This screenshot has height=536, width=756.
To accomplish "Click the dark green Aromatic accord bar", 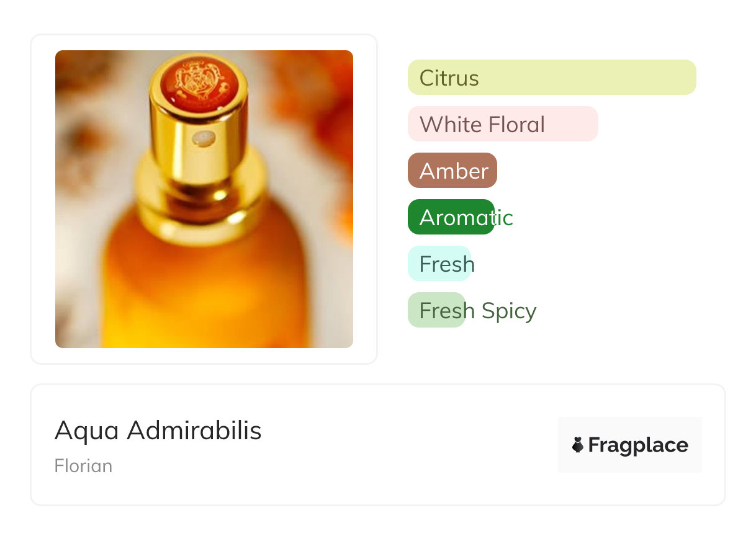I will pos(451,217).
